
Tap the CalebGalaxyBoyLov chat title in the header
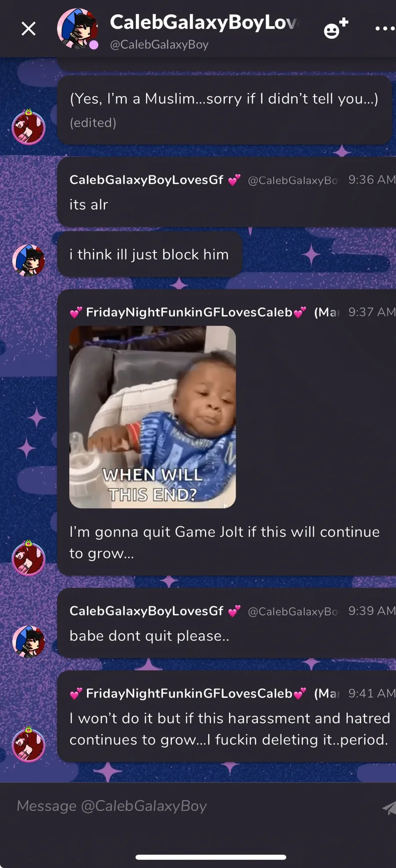click(204, 22)
